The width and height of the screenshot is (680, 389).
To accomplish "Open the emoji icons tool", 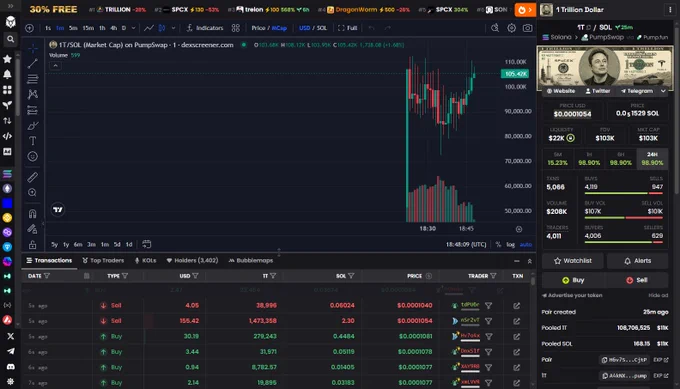I will pos(33,157).
